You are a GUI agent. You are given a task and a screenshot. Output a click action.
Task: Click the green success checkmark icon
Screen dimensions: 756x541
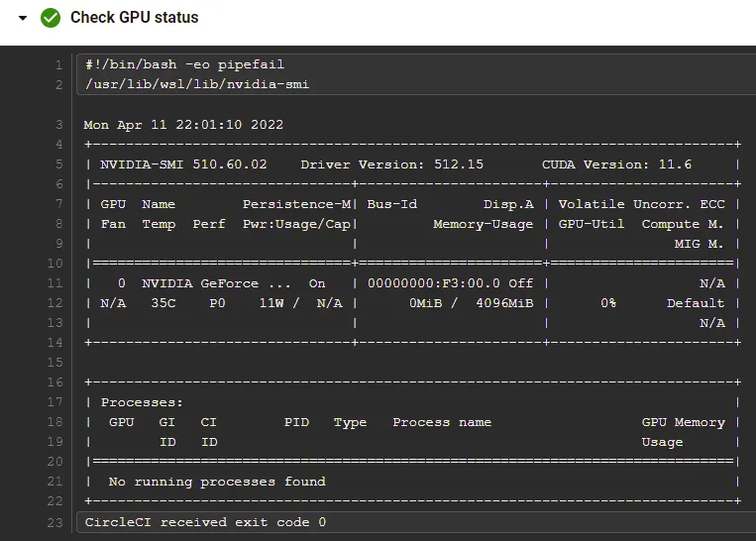pos(51,18)
